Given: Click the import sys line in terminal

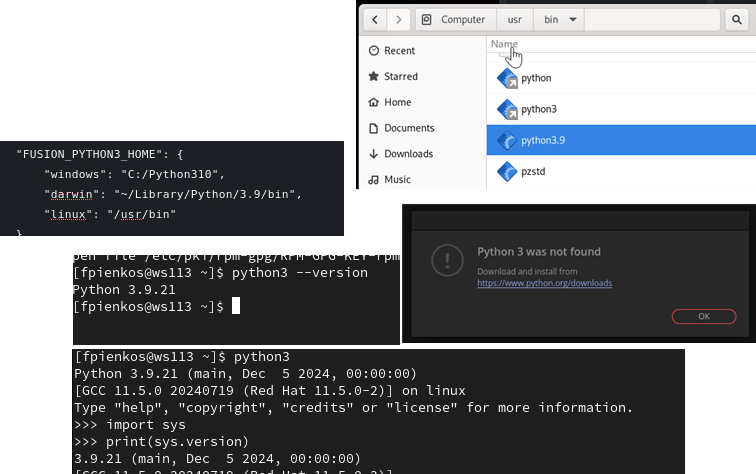Looking at the screenshot, I should [130, 425].
